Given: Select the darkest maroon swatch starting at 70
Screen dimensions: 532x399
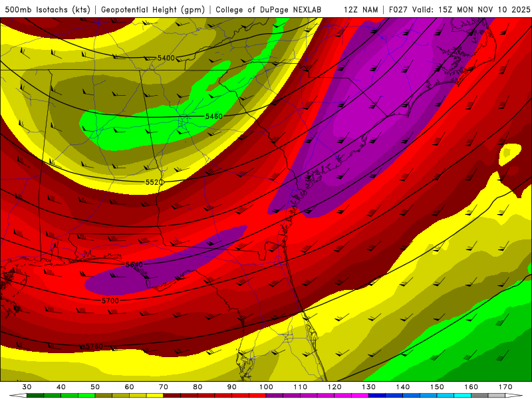Looking at the screenshot, I should click(172, 395).
